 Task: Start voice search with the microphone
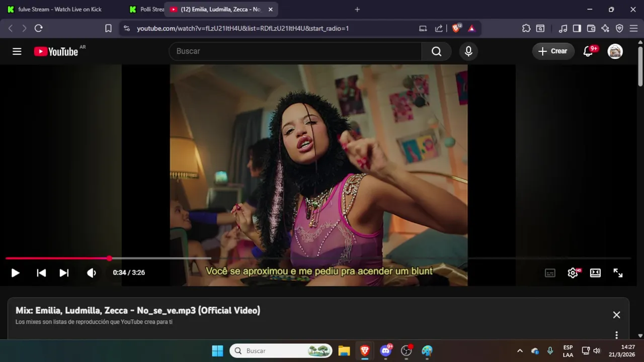pyautogui.click(x=468, y=51)
